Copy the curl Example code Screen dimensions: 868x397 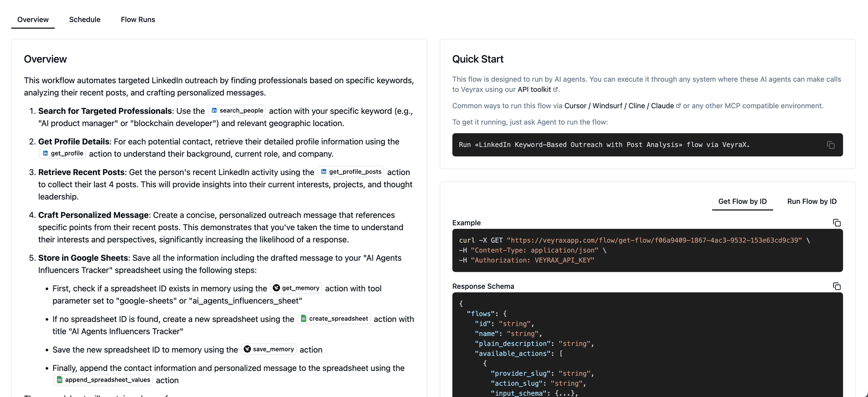[x=836, y=223]
